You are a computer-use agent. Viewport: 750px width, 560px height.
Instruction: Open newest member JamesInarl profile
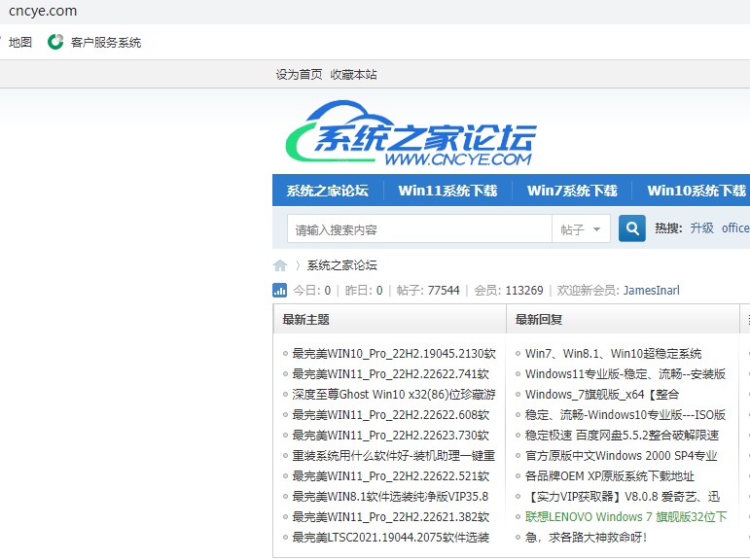click(x=651, y=290)
